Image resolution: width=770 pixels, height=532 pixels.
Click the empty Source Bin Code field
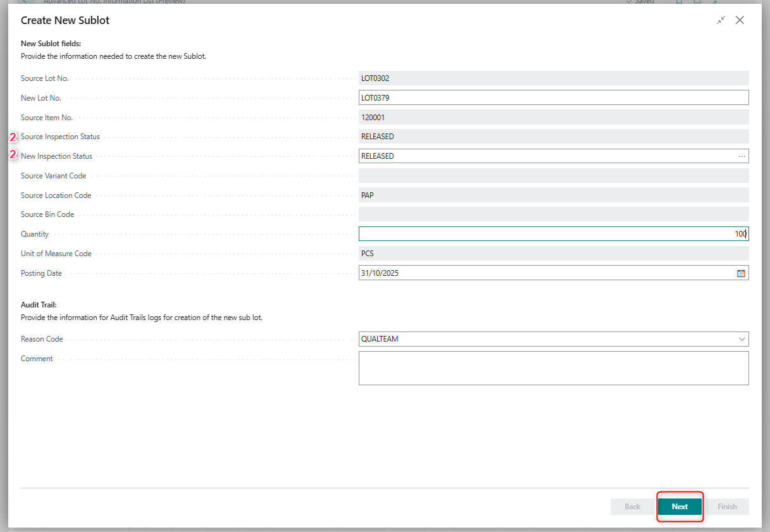553,214
